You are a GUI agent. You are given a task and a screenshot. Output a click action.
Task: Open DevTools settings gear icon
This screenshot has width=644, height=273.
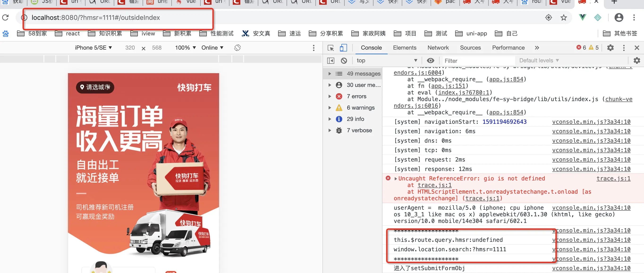click(x=610, y=48)
